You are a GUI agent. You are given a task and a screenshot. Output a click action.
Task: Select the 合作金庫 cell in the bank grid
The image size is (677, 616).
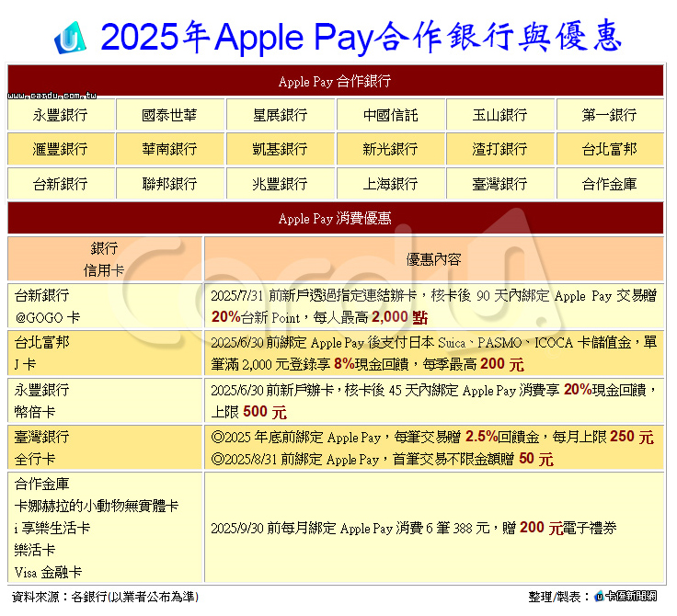pyautogui.click(x=610, y=184)
